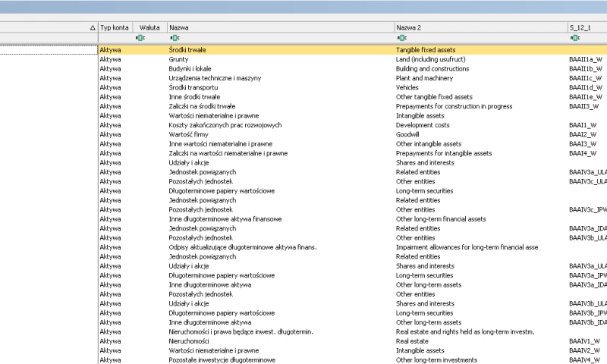The width and height of the screenshot is (607, 364).
Task: Click 'Other long-term investments' cell
Action: 437,359
